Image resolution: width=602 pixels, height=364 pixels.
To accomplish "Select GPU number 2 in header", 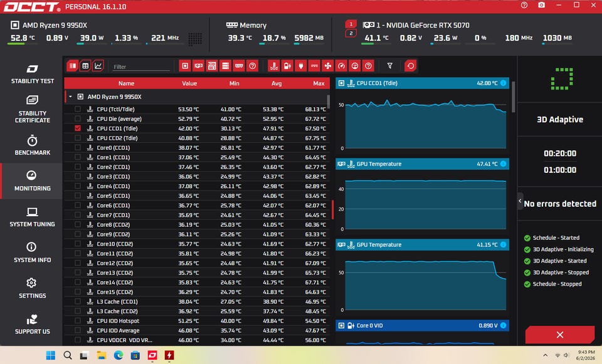I will pyautogui.click(x=351, y=33).
